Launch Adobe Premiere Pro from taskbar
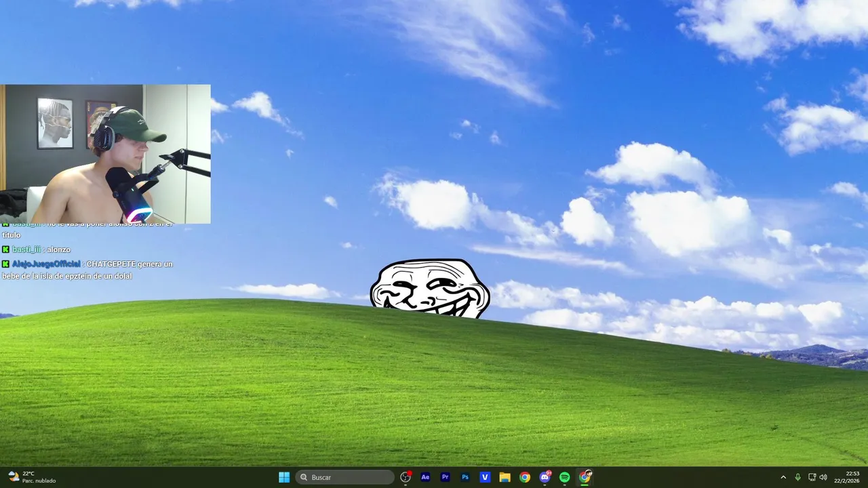 point(445,477)
